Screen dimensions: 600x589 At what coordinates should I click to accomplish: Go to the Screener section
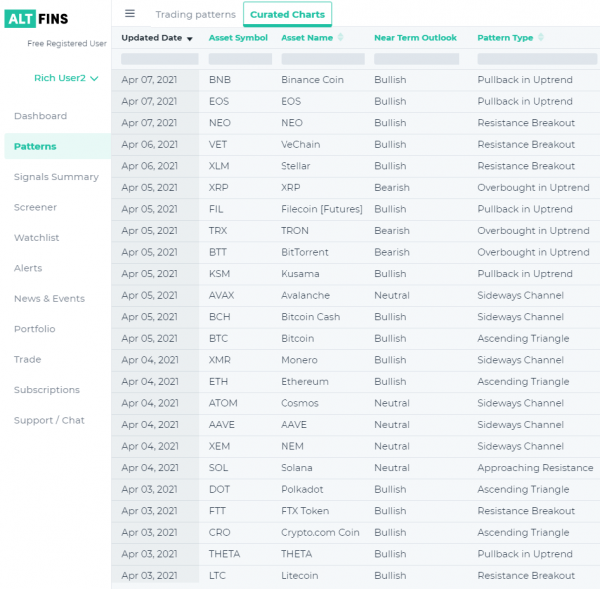[x=35, y=208]
